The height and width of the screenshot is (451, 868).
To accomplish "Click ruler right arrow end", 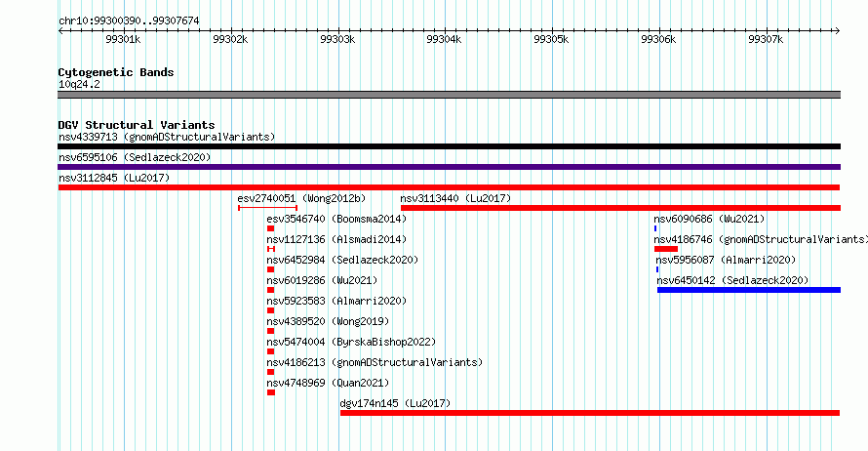I will [837, 31].
